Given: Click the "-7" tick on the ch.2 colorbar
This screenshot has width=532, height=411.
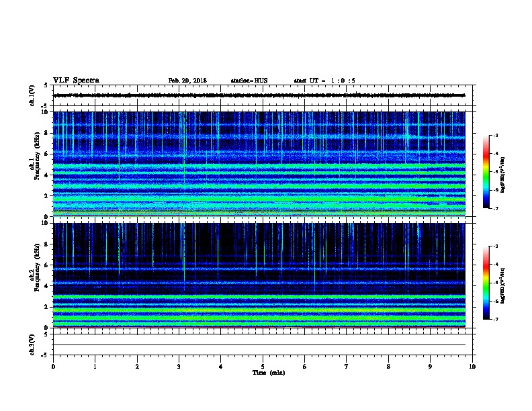Looking at the screenshot, I should pos(496,319).
